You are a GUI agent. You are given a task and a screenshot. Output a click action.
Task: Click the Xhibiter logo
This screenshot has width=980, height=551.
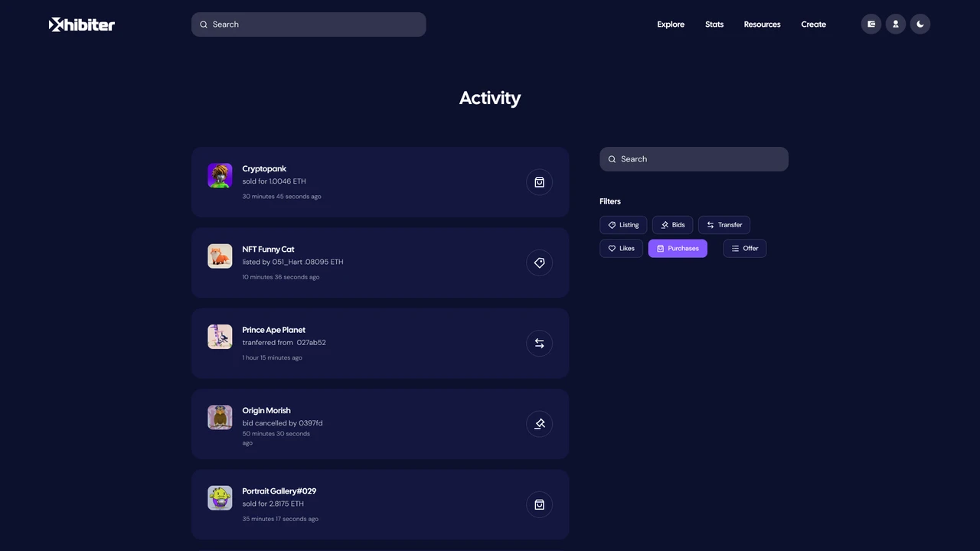[82, 24]
